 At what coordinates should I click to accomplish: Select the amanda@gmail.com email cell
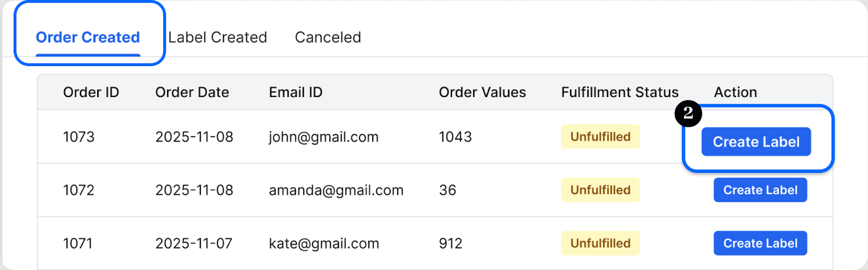tap(336, 190)
